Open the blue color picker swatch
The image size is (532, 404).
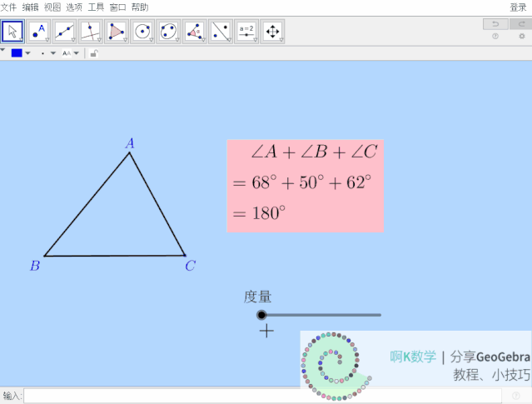coord(17,53)
